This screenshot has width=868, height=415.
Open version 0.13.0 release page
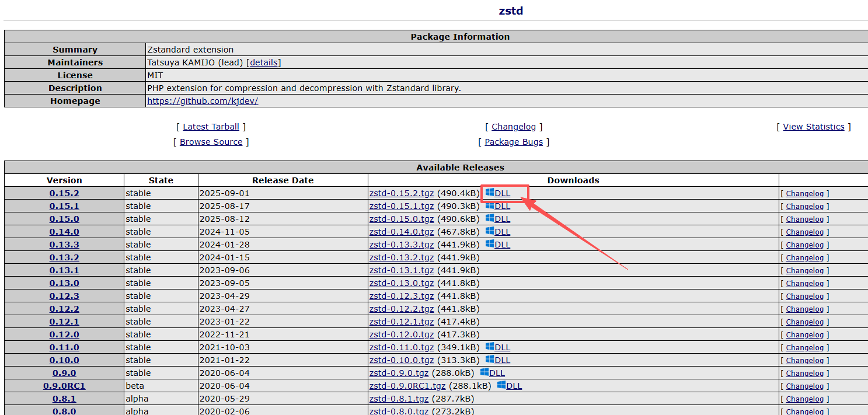point(64,283)
